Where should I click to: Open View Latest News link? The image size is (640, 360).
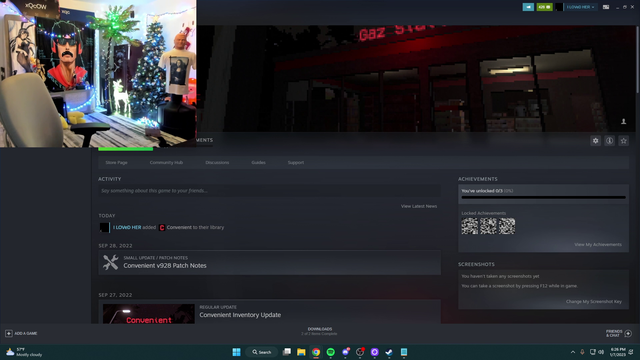click(x=419, y=206)
